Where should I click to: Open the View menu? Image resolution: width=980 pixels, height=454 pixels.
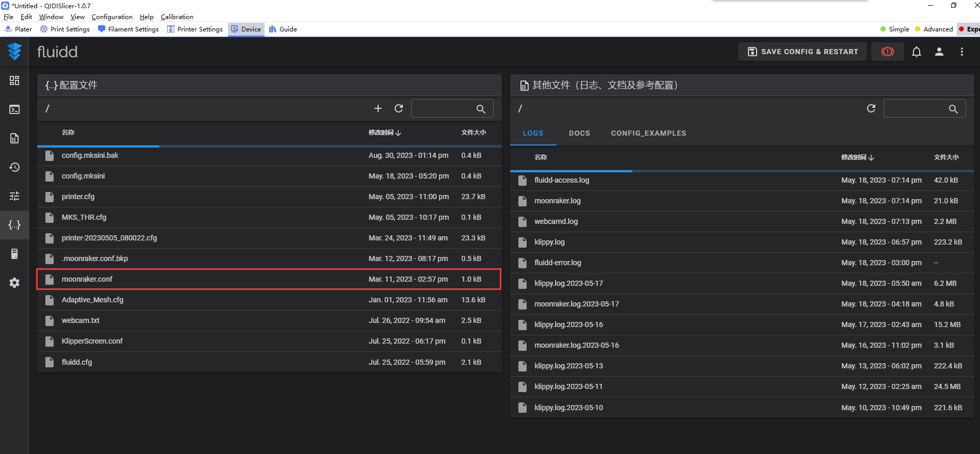click(77, 17)
